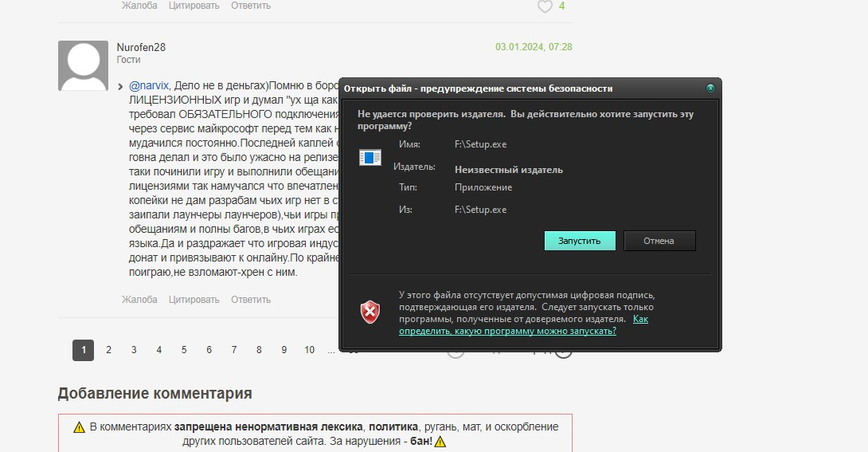The width and height of the screenshot is (868, 452).
Task: Close the security warning dialog
Action: coord(710,88)
